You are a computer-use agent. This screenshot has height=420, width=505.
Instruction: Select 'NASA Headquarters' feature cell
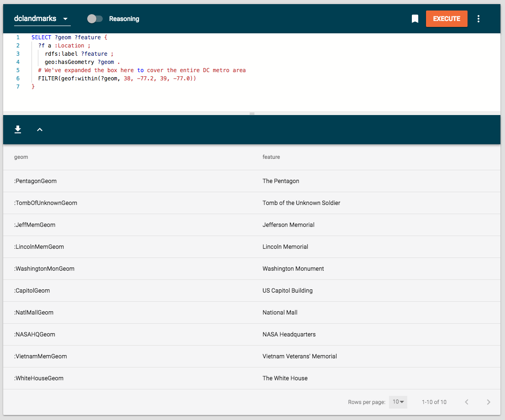tap(289, 334)
